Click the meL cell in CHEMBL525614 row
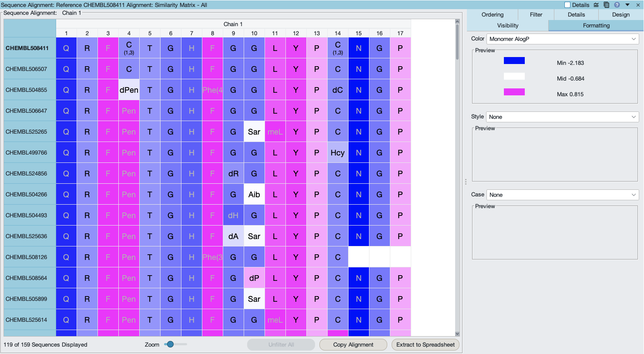 click(x=275, y=320)
